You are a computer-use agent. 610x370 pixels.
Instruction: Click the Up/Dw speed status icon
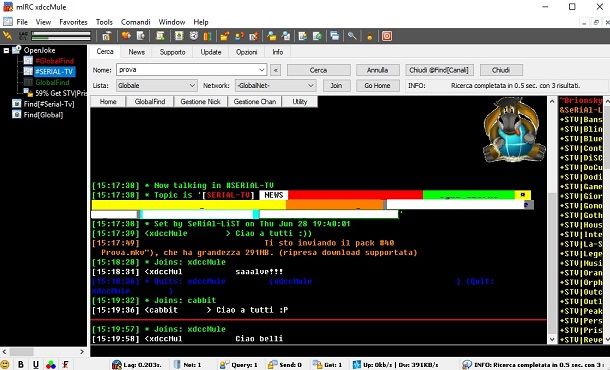[x=356, y=365]
